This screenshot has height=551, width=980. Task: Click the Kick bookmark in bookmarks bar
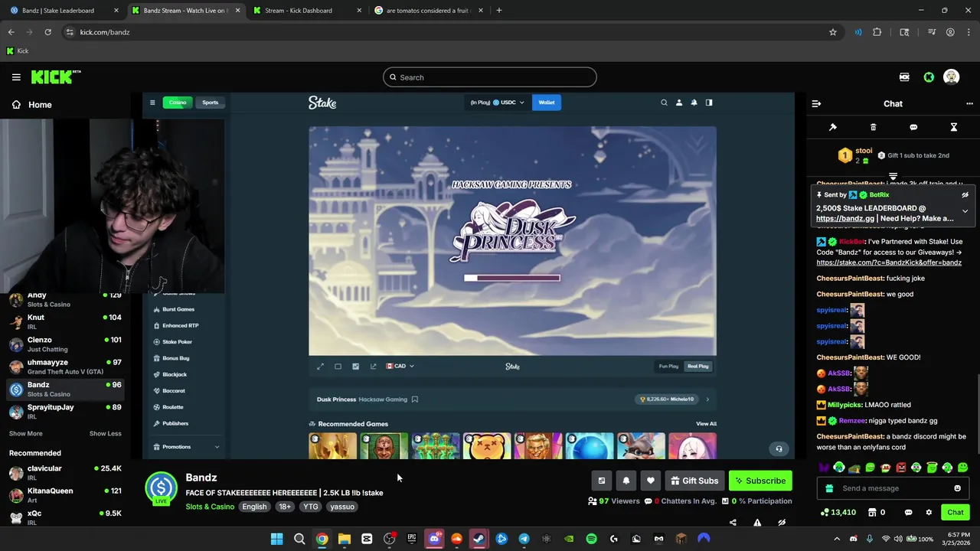coord(17,51)
